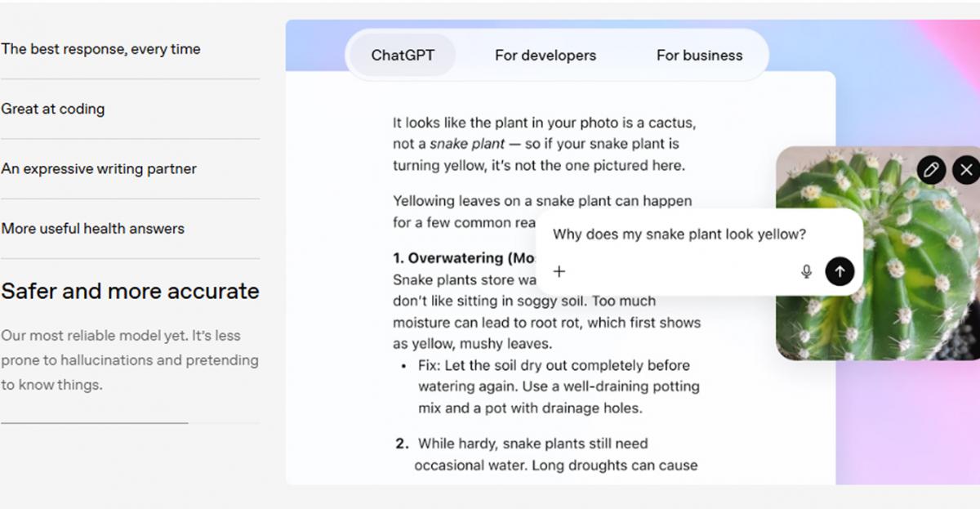Open "An expressive writing partner" section
Viewport: 980px width, 509px height.
99,169
